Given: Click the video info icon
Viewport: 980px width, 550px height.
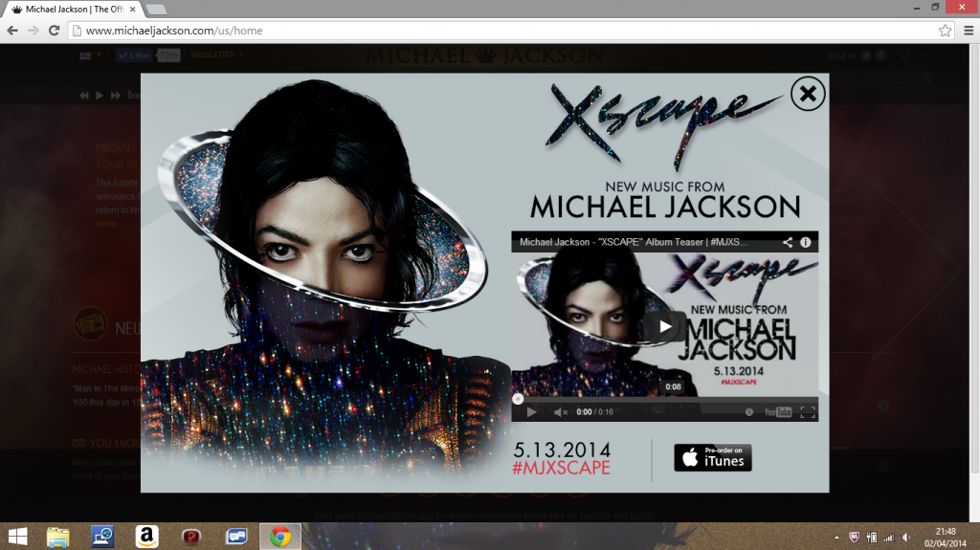Looking at the screenshot, I should [806, 242].
